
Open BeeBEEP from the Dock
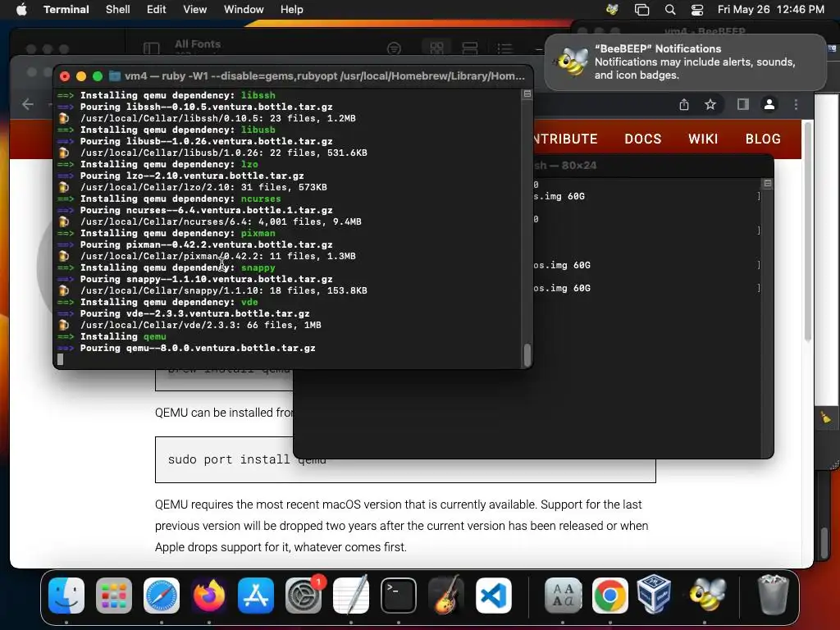click(706, 596)
